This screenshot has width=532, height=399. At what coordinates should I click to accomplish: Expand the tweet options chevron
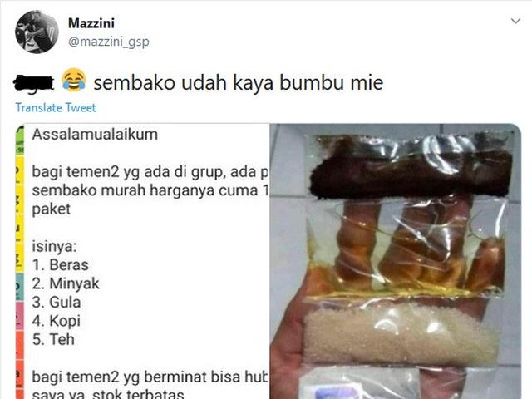(515, 21)
